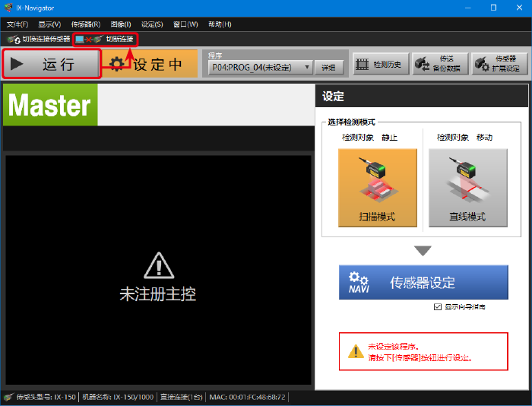Screen dimensions: 532x406
Task: Select 直线模式 line mode
Action: coord(467,187)
